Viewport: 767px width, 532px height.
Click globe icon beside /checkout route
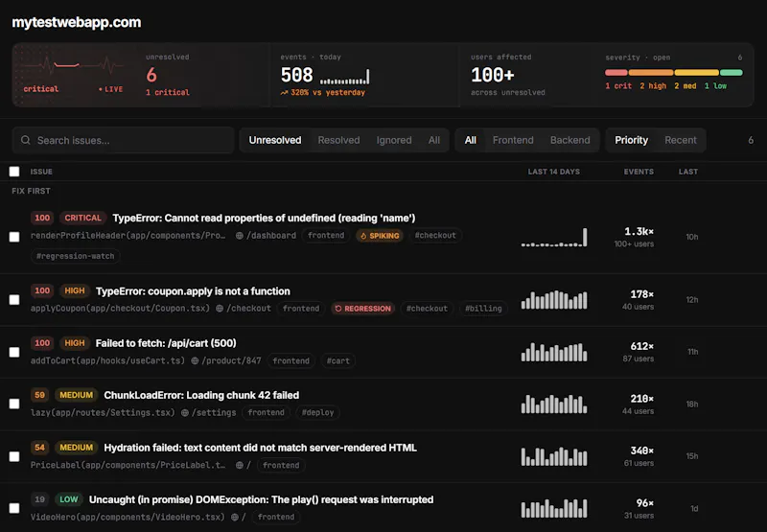pyautogui.click(x=220, y=309)
